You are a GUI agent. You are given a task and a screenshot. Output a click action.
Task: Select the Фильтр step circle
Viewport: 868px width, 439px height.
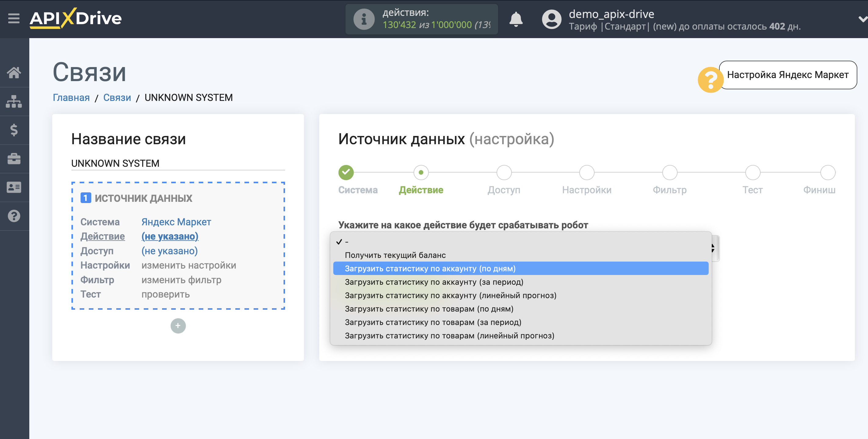[x=670, y=172]
